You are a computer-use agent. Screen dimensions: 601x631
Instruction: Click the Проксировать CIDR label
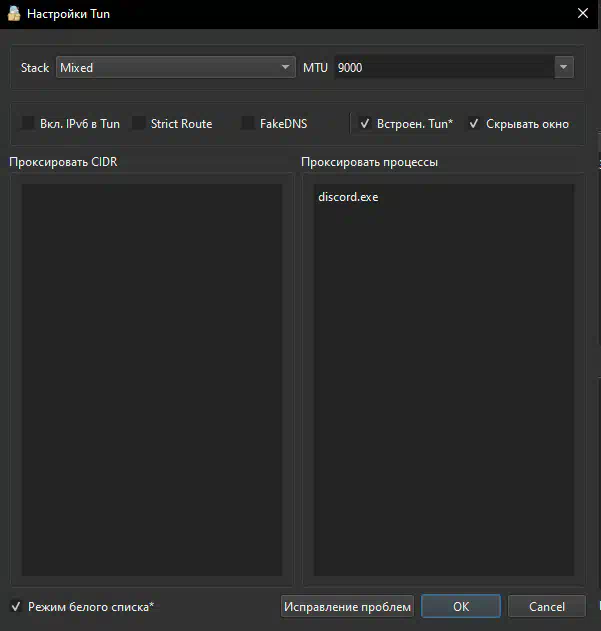[x=63, y=162]
